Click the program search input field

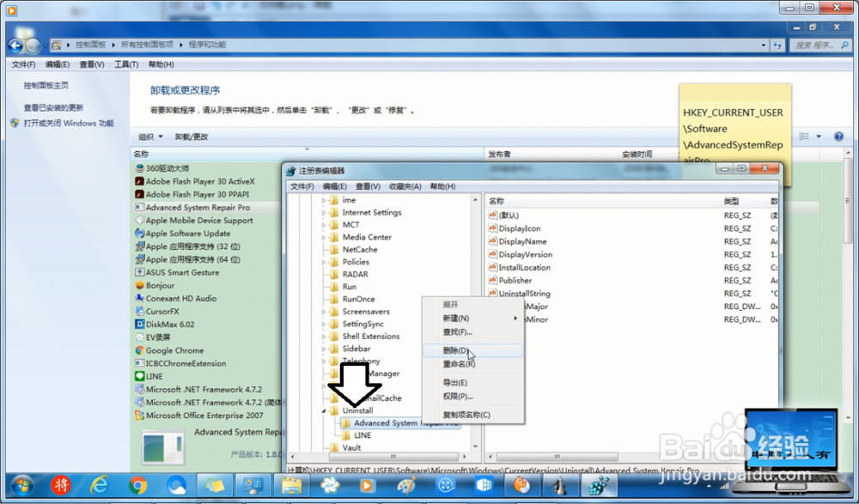pyautogui.click(x=819, y=45)
